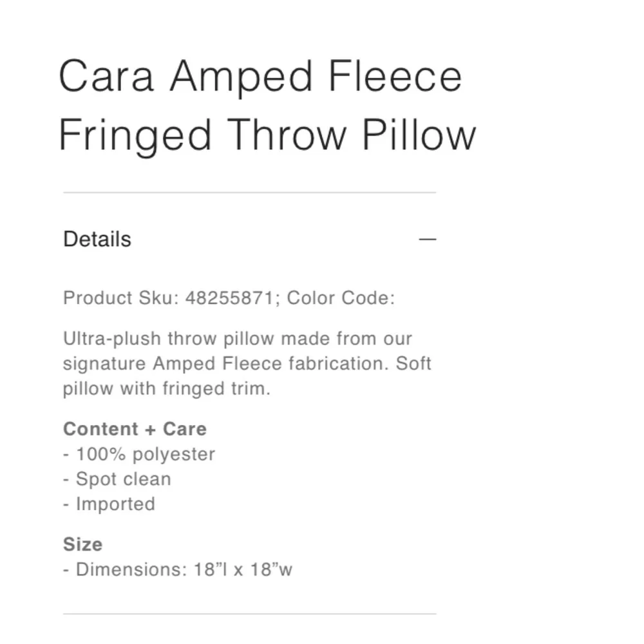Click the fringed trim description text
This screenshot has height=644, width=644.
(167, 388)
